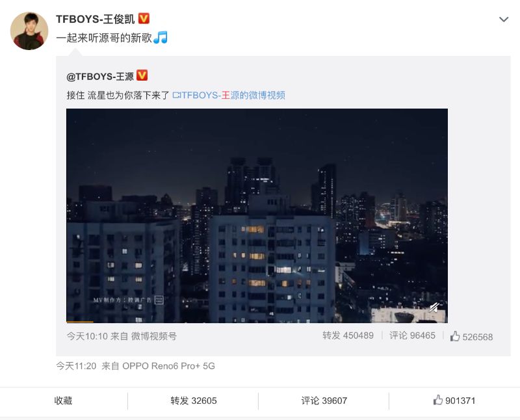Open the @TFBOYS-王源 profile link
The image size is (520, 420).
[x=100, y=77]
